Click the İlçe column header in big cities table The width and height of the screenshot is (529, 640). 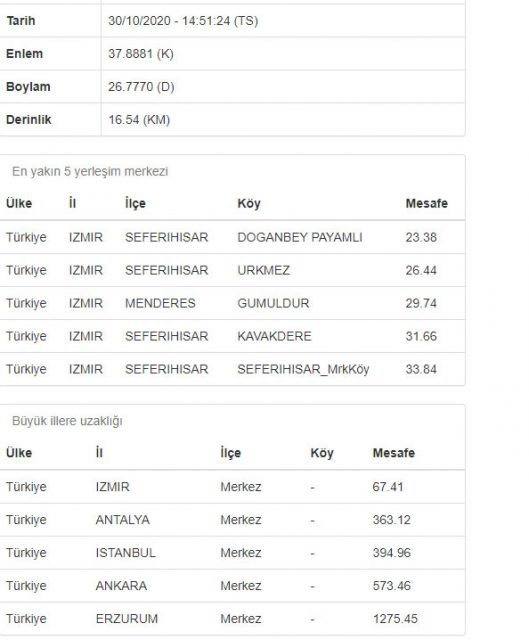(231, 453)
